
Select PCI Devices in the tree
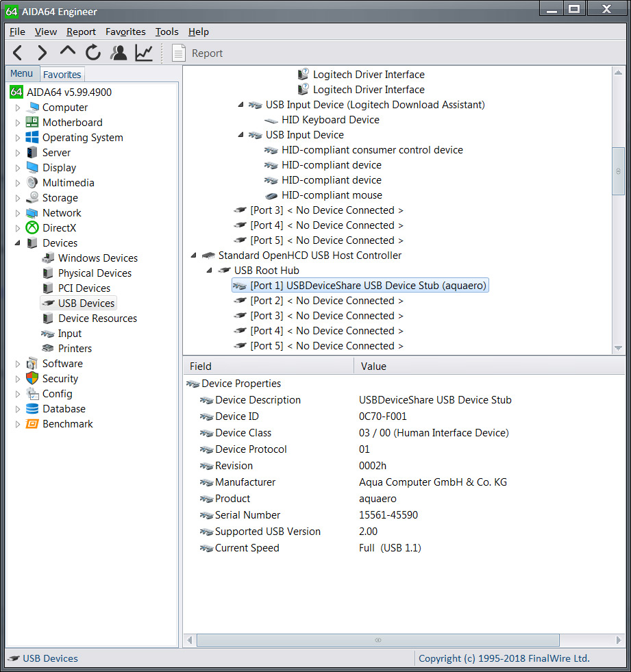84,288
